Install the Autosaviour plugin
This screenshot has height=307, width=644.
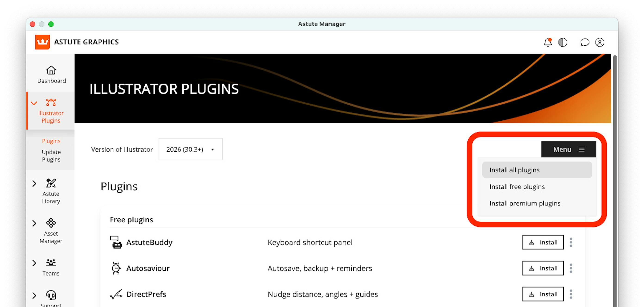coord(543,268)
